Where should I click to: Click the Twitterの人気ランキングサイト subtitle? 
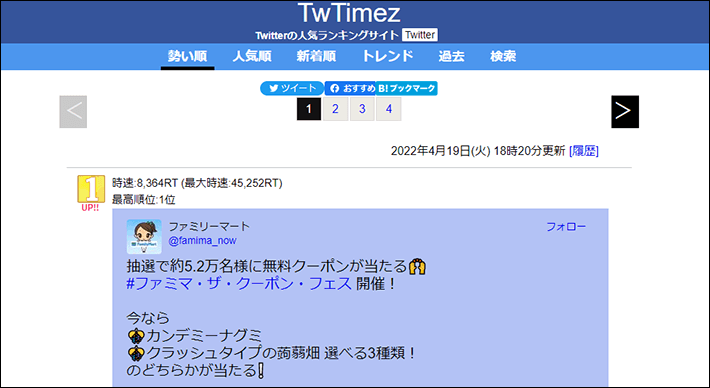tap(326, 35)
